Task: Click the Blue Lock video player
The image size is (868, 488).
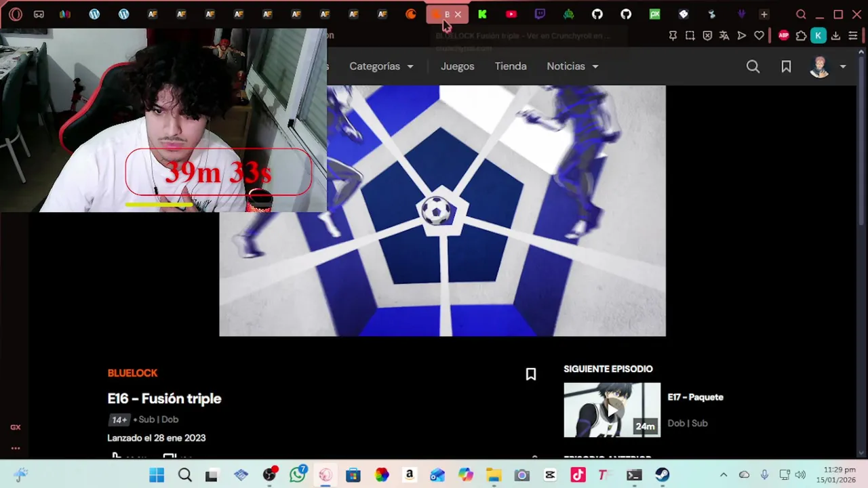Action: point(442,211)
